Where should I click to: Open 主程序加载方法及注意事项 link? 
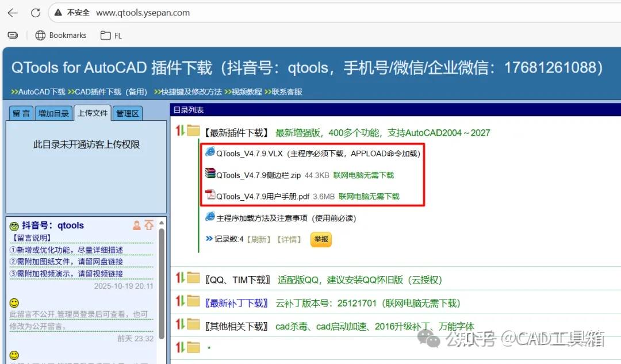[286, 219]
